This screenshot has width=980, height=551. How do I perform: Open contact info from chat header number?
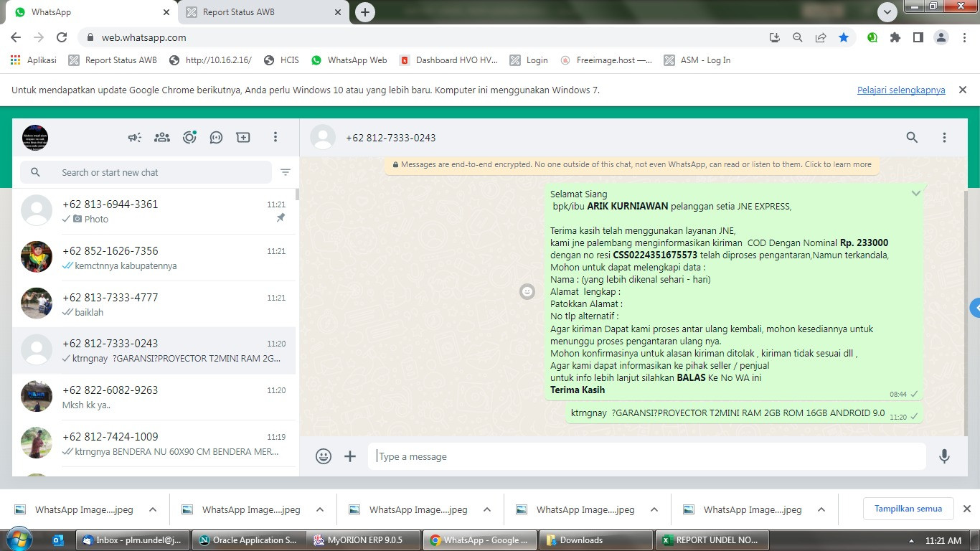[x=390, y=138]
